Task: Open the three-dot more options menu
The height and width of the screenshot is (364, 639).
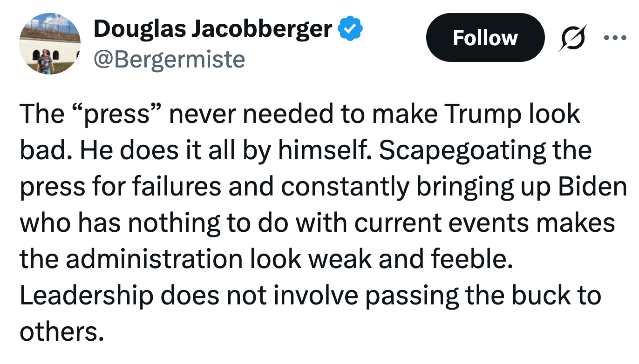Action: (615, 37)
